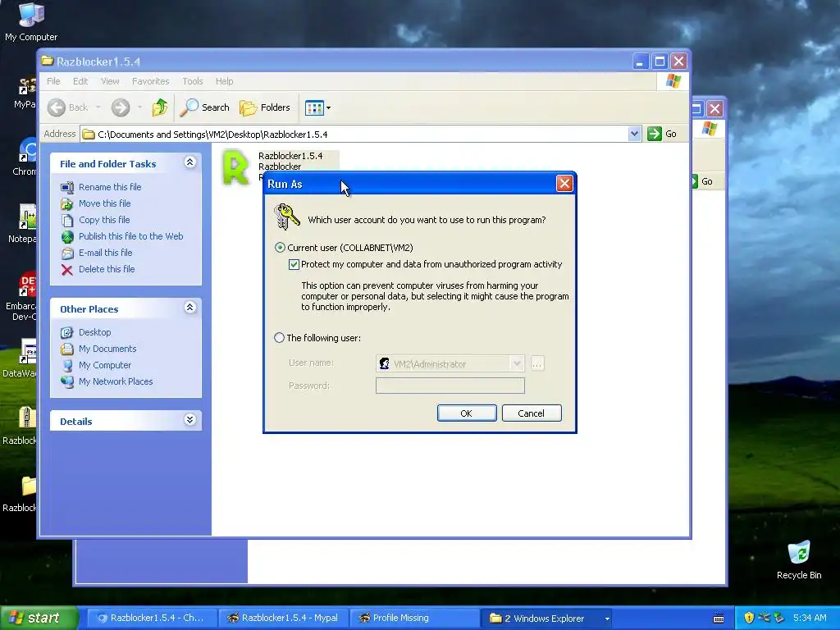Viewport: 840px width, 630px height.
Task: Collapse the Other Places panel
Action: [189, 308]
